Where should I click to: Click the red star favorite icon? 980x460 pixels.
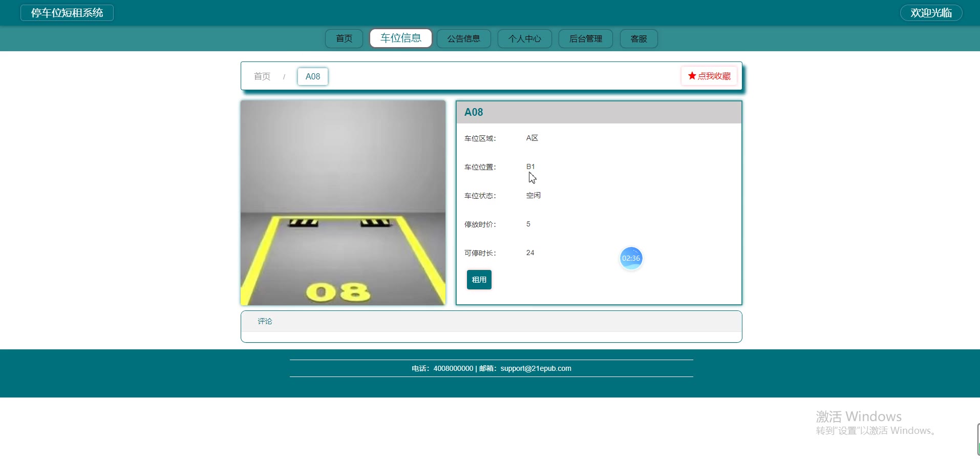pyautogui.click(x=692, y=76)
